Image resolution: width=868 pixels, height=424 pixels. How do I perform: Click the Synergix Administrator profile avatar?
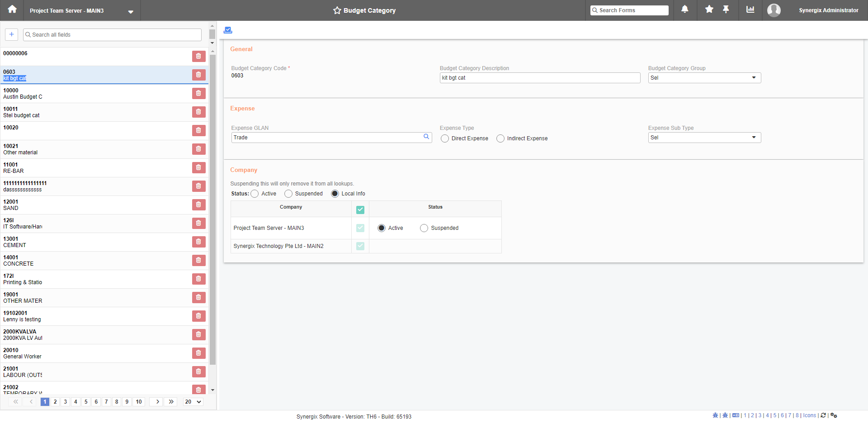(773, 10)
